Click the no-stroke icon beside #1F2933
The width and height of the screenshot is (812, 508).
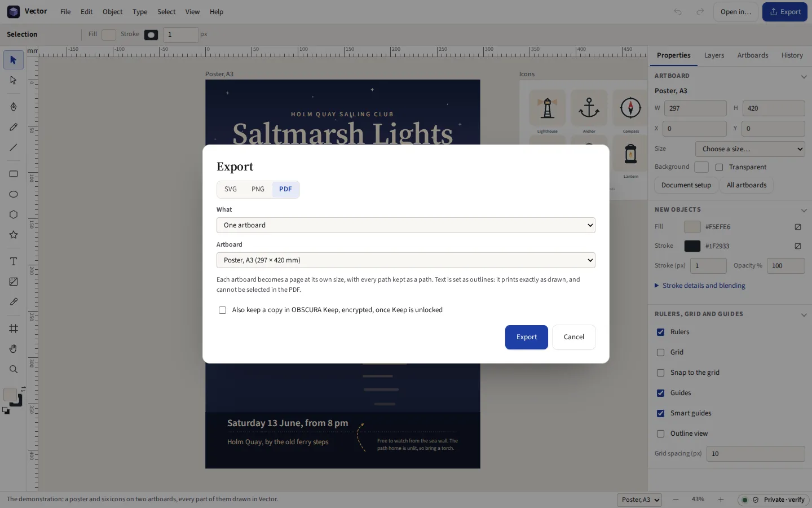798,246
